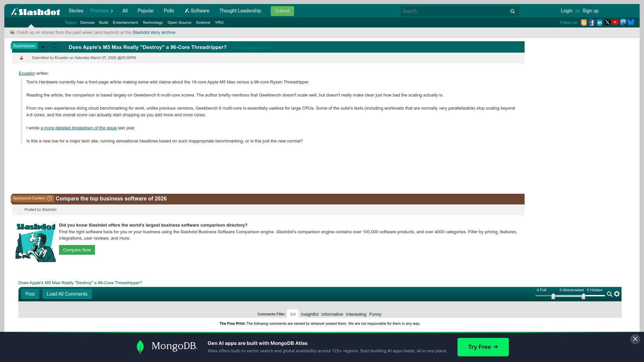Open Thought Leadership page
The width and height of the screenshot is (644, 362).
click(x=240, y=11)
